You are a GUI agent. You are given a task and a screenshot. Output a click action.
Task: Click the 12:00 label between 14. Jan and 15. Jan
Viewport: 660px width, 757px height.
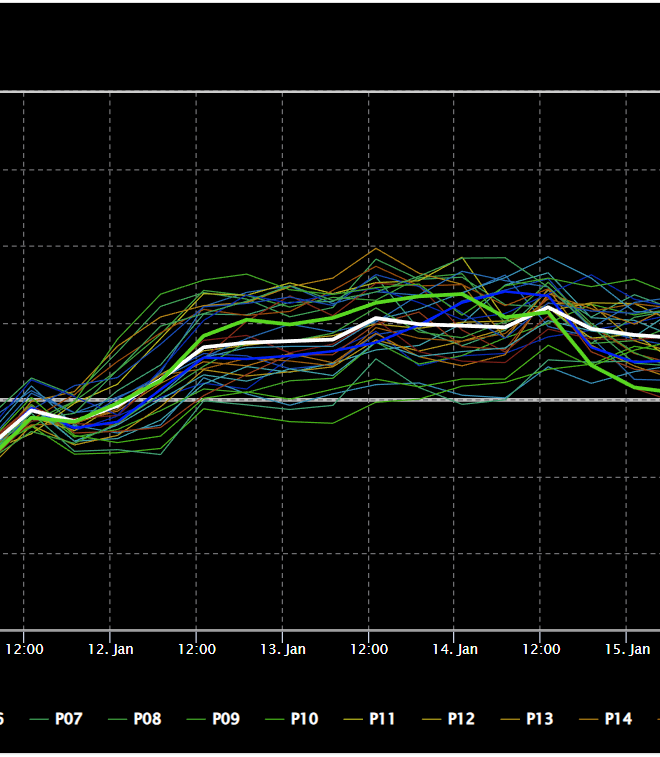[541, 649]
